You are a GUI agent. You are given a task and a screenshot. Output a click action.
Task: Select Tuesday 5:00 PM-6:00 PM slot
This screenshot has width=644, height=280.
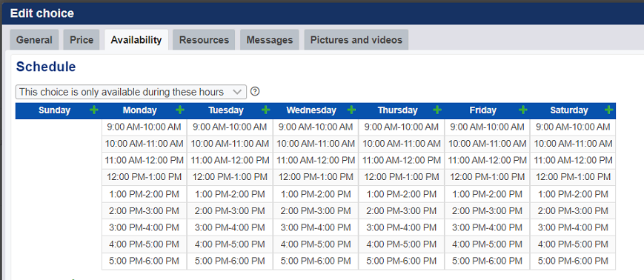click(230, 261)
